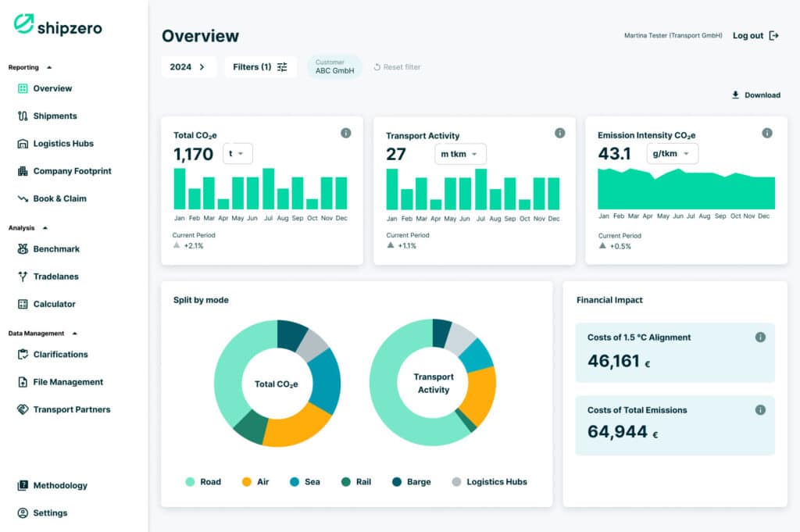Open the m tkm unit dropdown
This screenshot has height=532, width=800.
(x=460, y=154)
